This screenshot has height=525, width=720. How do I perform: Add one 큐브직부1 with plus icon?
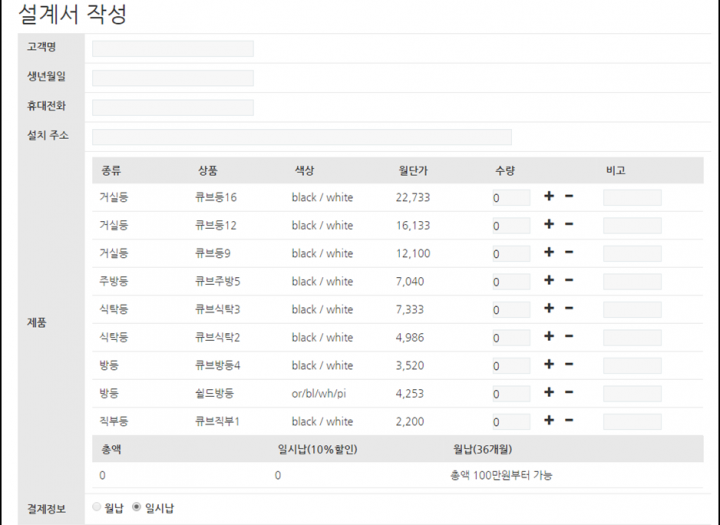548,421
